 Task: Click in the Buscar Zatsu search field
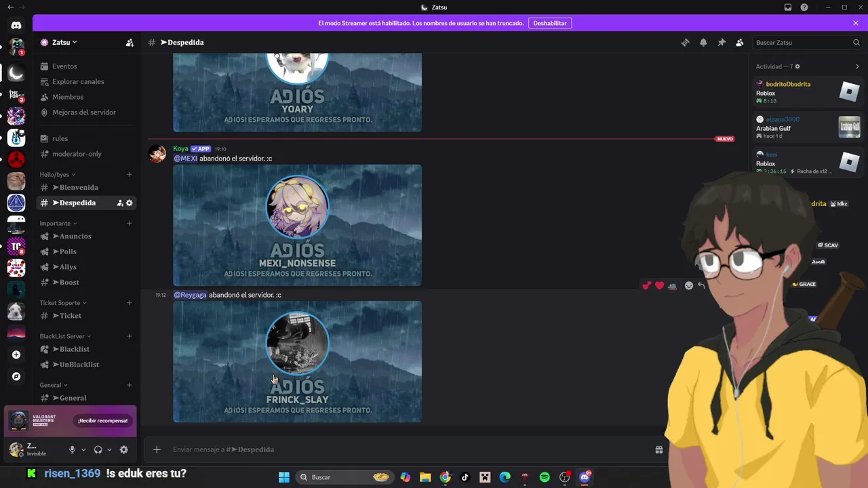pyautogui.click(x=807, y=42)
